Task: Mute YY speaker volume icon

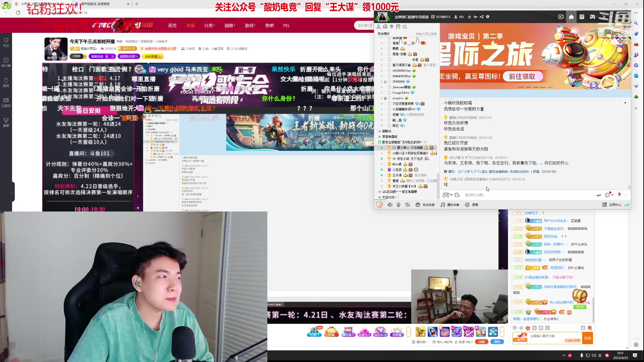Action: 390,205
